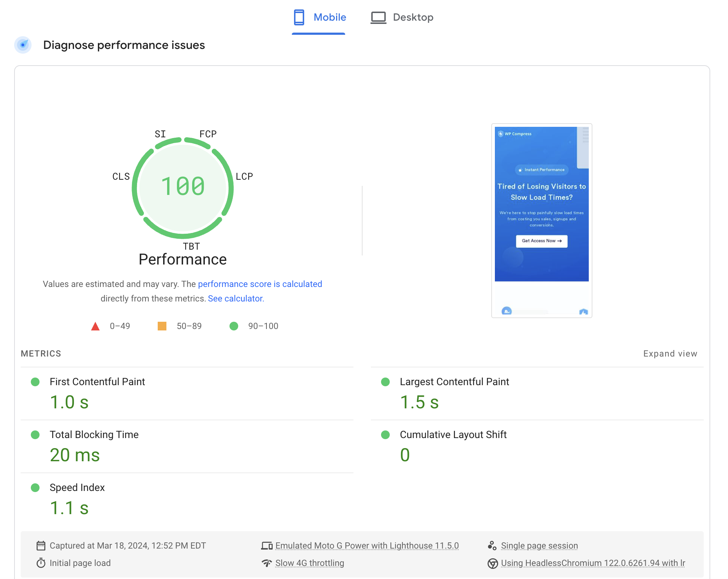Click the mobile phone icon
Image resolution: width=728 pixels, height=579 pixels.
[299, 17]
